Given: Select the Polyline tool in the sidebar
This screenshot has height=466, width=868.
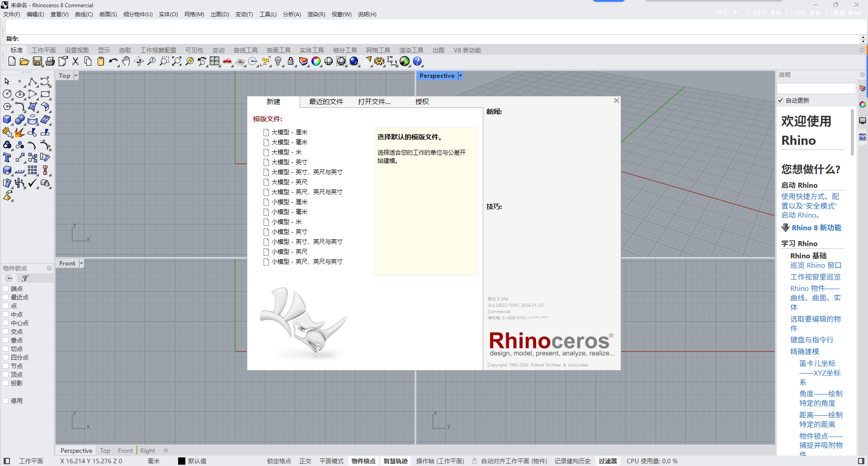Looking at the screenshot, I should [x=32, y=82].
